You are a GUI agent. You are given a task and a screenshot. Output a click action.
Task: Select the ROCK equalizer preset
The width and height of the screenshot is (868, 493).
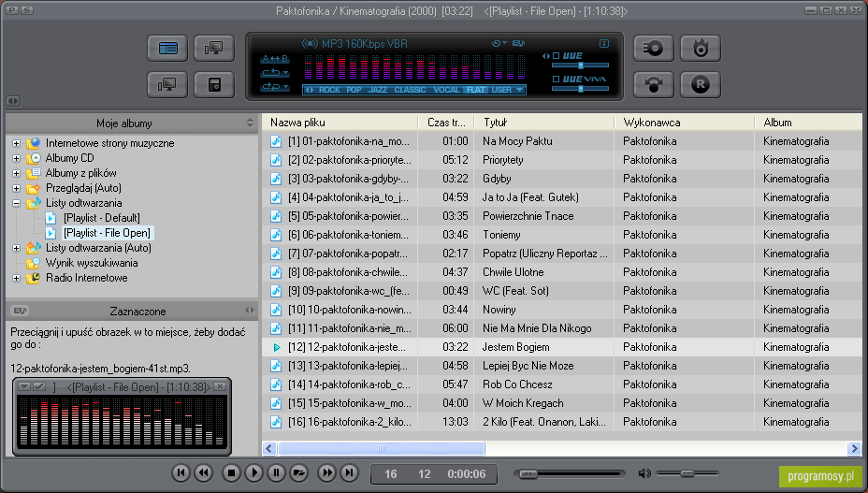click(329, 90)
